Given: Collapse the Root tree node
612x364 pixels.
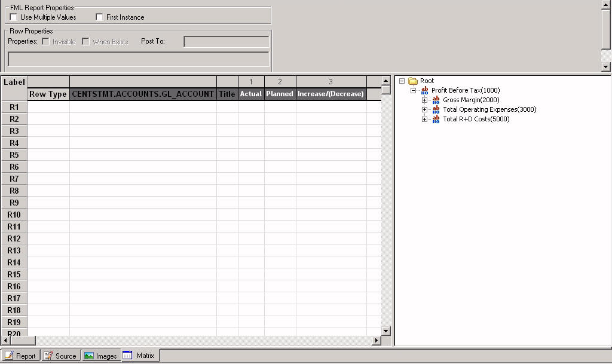Looking at the screenshot, I should pyautogui.click(x=402, y=81).
